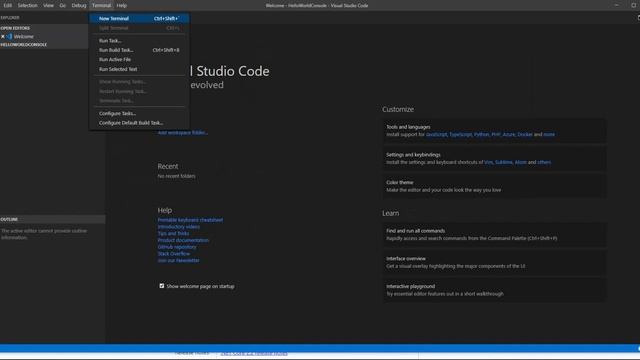Open the Interactive playground card
This screenshot has height=360, width=640.
click(x=494, y=290)
